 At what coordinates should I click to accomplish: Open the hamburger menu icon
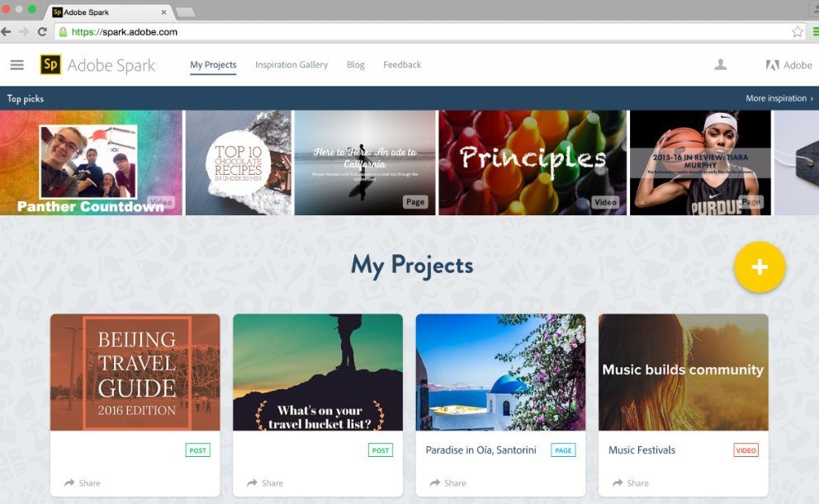click(x=17, y=64)
